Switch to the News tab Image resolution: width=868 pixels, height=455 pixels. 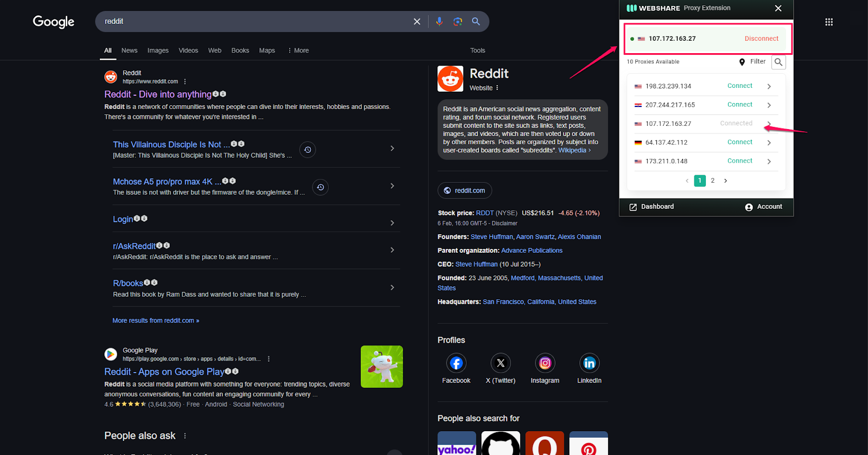pos(129,50)
